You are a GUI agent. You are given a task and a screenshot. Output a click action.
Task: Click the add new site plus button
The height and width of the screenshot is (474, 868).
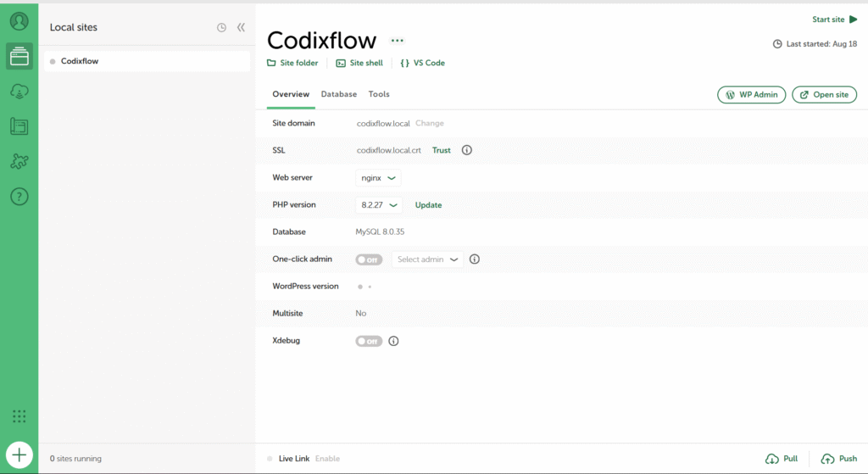click(19, 455)
